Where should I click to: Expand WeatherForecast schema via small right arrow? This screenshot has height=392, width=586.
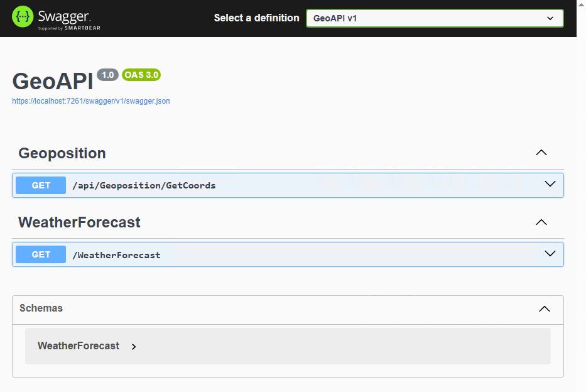click(134, 347)
